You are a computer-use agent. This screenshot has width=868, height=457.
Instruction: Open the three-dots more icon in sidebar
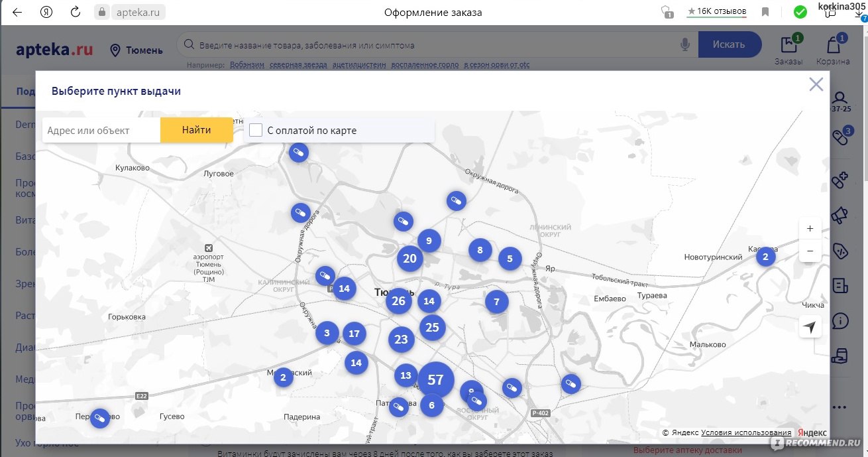click(840, 407)
